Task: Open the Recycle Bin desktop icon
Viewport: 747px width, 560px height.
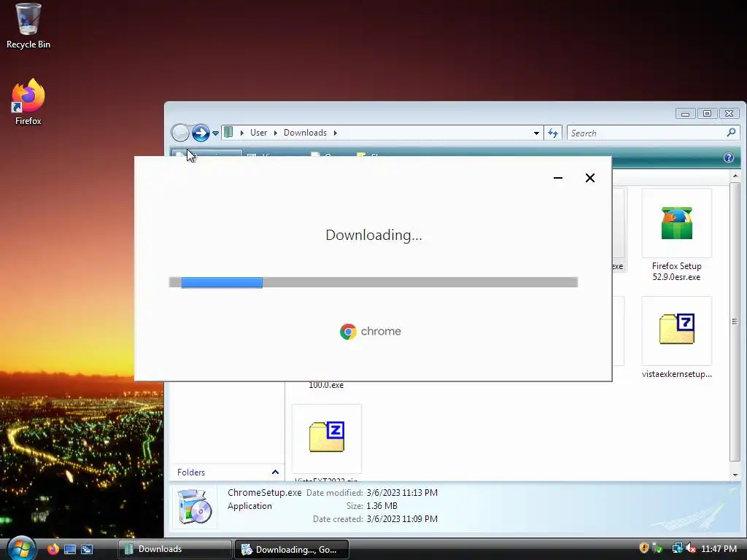Action: click(x=28, y=27)
